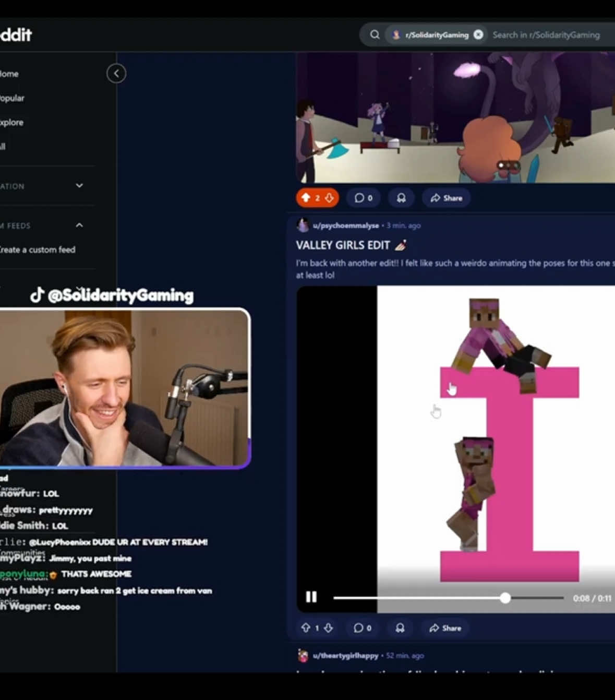This screenshot has width=615, height=700.
Task: Downvote the dragon artwork post
Action: 329,198
